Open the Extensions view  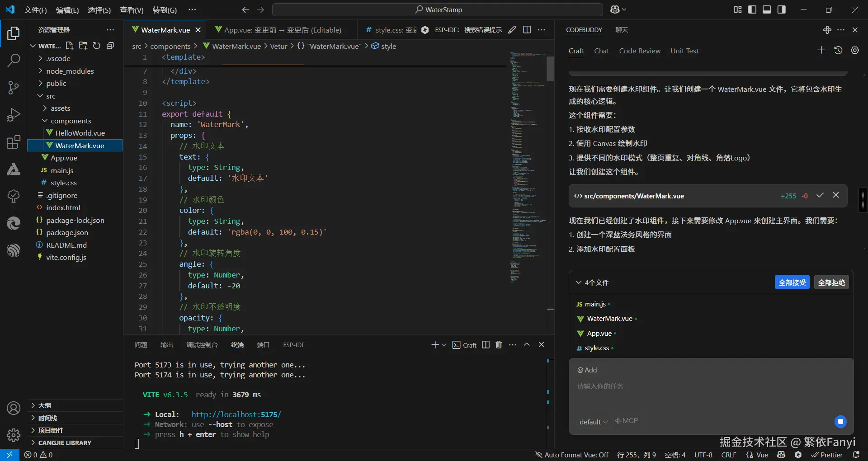(x=14, y=142)
